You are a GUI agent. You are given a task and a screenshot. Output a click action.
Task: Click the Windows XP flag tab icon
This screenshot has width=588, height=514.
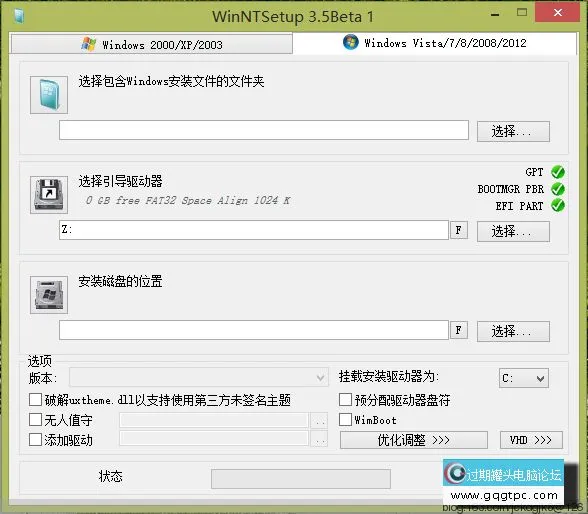point(88,44)
